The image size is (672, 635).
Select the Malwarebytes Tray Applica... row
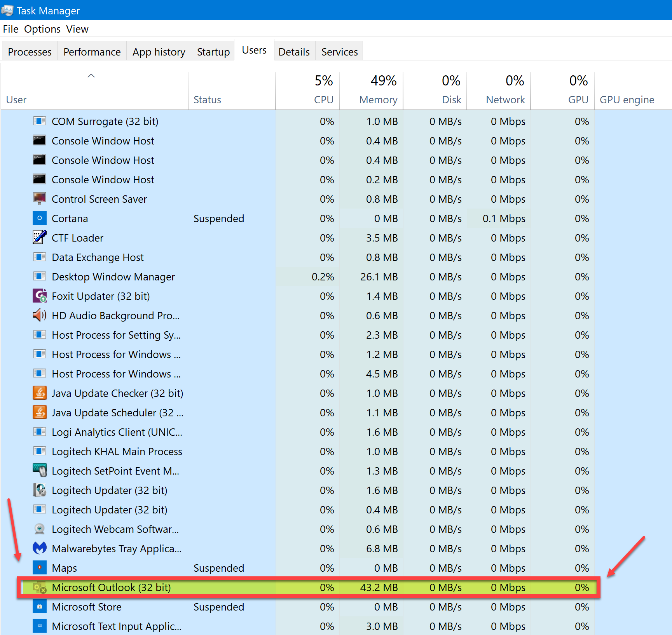point(336,548)
